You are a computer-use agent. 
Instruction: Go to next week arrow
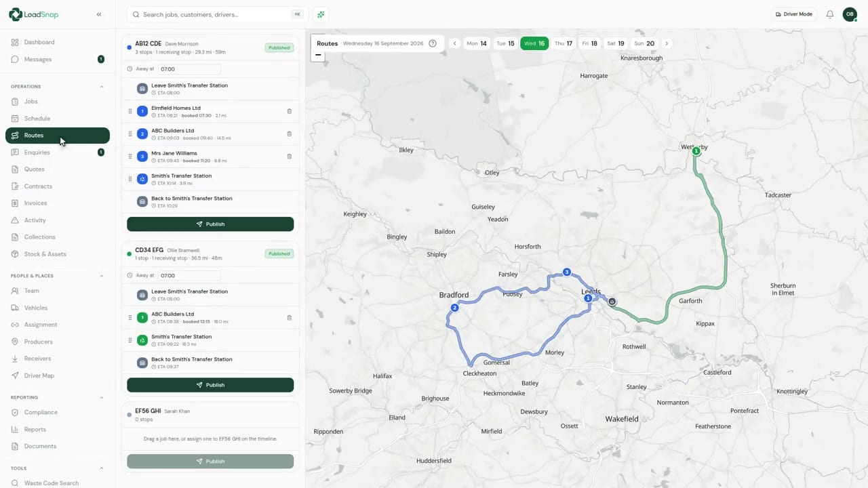pyautogui.click(x=667, y=43)
